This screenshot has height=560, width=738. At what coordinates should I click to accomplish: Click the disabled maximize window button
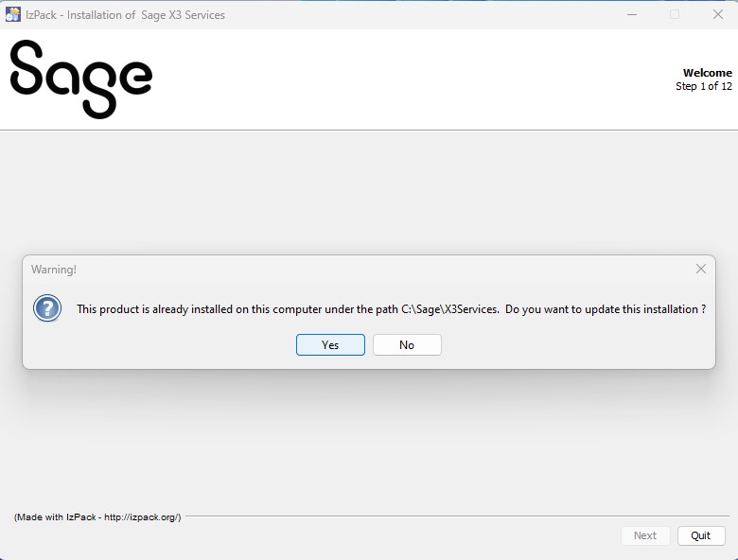[x=675, y=14]
